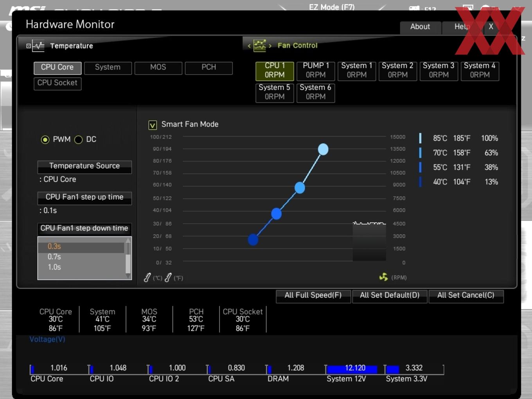Toggle the Smart Fan Mode checkbox
The width and height of the screenshot is (532, 399).
(x=153, y=125)
